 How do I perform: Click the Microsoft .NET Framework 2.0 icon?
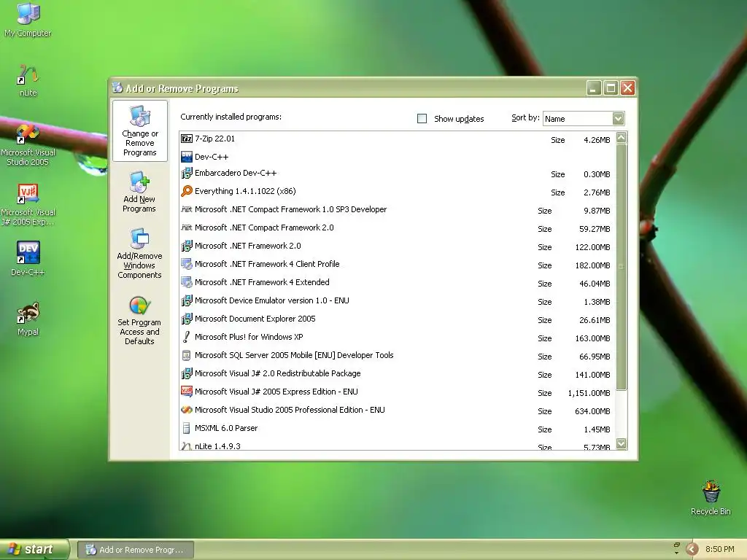pyautogui.click(x=187, y=246)
